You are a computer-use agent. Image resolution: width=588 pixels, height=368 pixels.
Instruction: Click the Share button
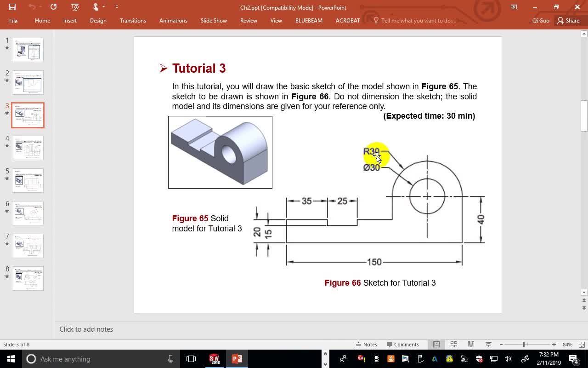tap(568, 21)
